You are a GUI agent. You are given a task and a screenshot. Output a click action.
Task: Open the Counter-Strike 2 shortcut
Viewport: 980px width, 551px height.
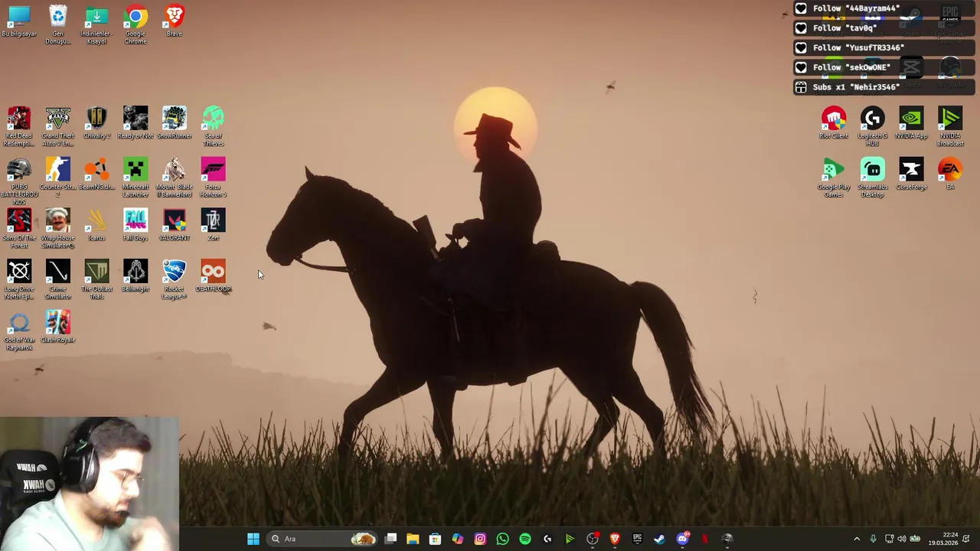tap(58, 178)
